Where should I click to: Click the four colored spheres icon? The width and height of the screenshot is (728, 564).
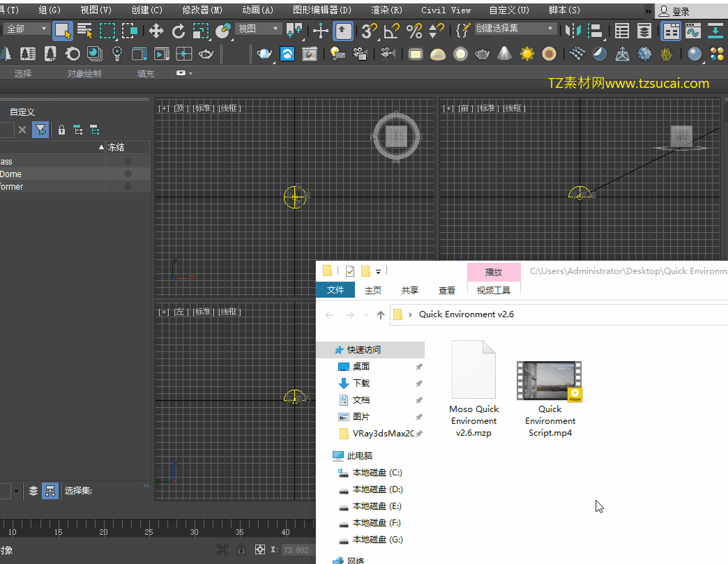click(717, 54)
